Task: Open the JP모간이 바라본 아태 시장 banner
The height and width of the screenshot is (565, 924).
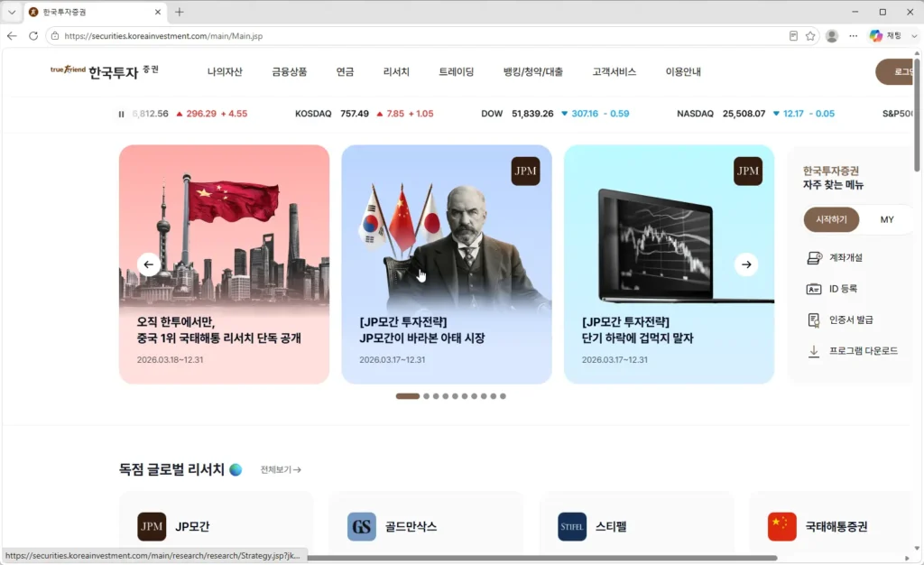Action: [447, 264]
